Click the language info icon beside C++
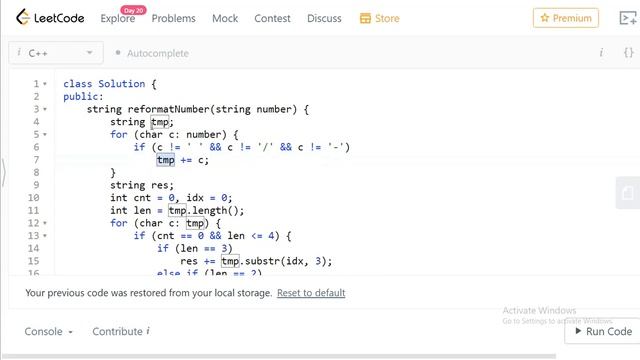Viewport: 640px width, 360px height. tap(19, 52)
